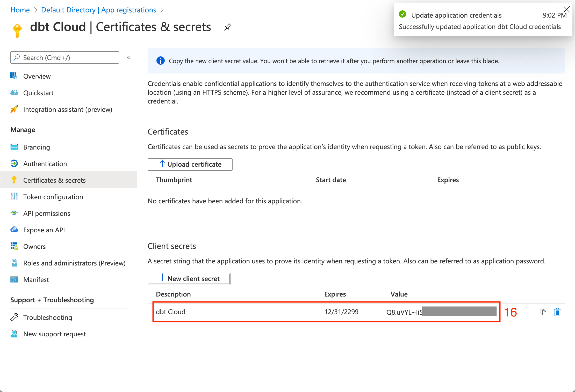This screenshot has height=392, width=575.
Task: Collapse the left navigation menu
Action: [x=129, y=57]
